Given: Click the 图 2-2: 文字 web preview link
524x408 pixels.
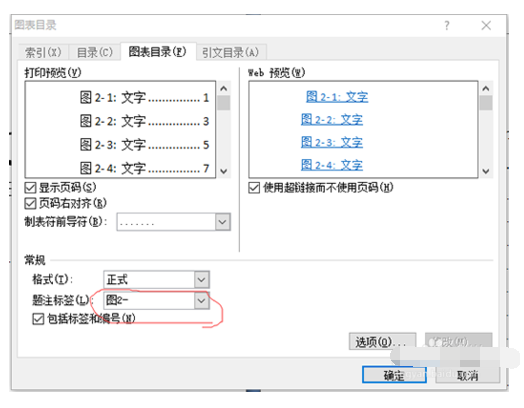Looking at the screenshot, I should pos(332,119).
